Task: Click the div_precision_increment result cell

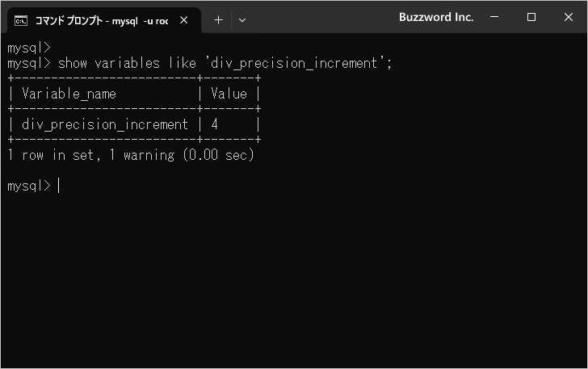Action: point(104,124)
